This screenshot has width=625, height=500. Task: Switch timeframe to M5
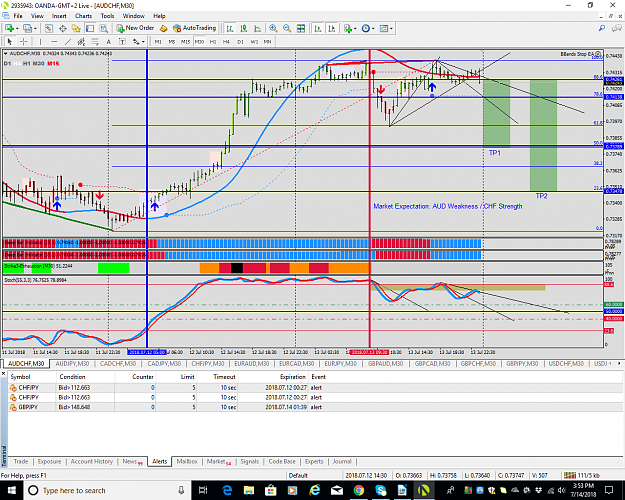[172, 41]
